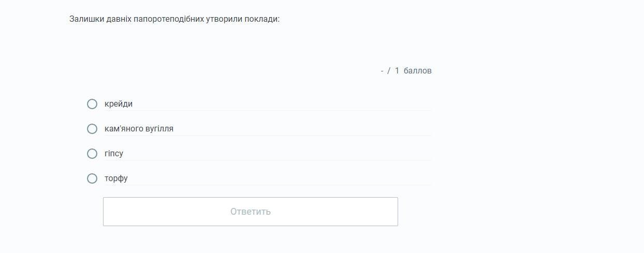Click empty row space right of крейди
Image resolution: width=644 pixels, height=253 pixels.
click(x=285, y=104)
